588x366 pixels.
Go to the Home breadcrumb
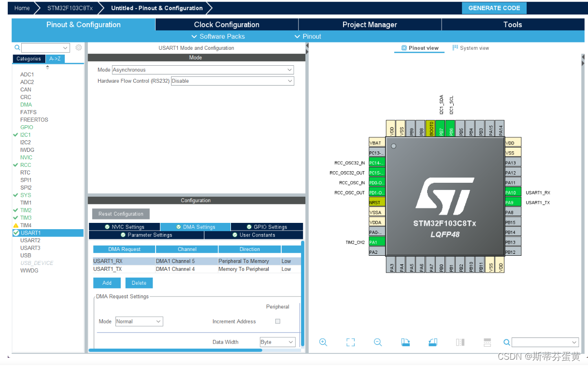[x=22, y=8]
